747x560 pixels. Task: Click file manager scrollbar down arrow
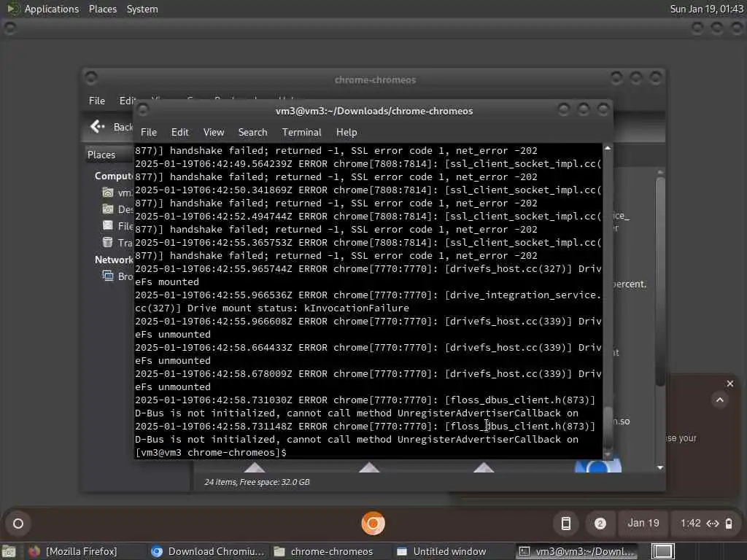coord(659,467)
